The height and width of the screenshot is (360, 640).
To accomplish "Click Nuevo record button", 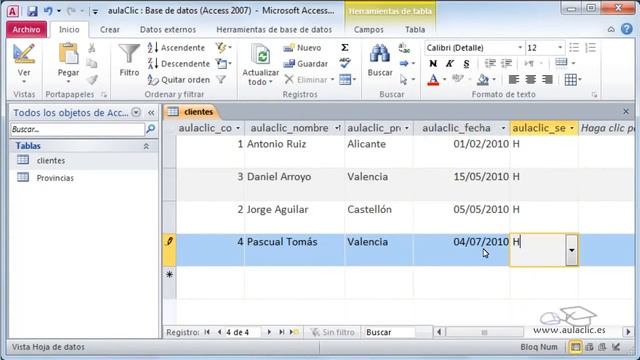I will [x=302, y=48].
